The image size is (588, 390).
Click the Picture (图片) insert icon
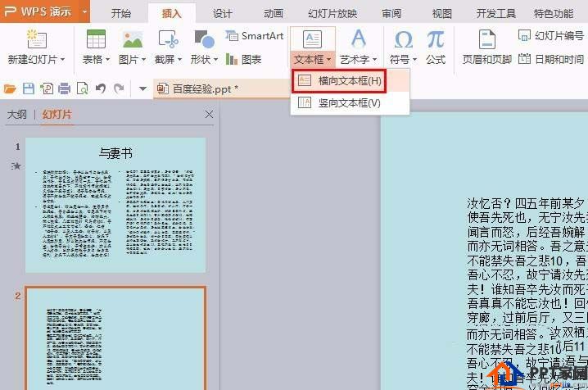pos(133,39)
